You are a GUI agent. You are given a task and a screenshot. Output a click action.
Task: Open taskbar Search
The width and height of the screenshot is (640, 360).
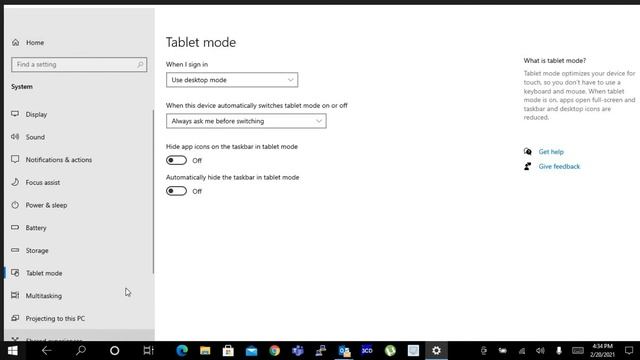point(81,351)
